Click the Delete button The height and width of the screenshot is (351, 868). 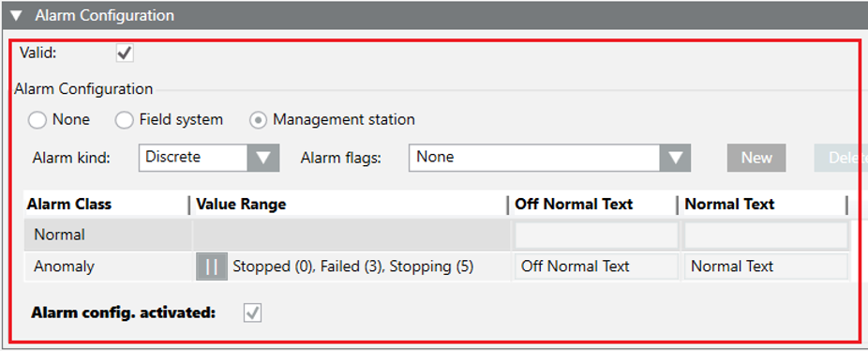(841, 158)
